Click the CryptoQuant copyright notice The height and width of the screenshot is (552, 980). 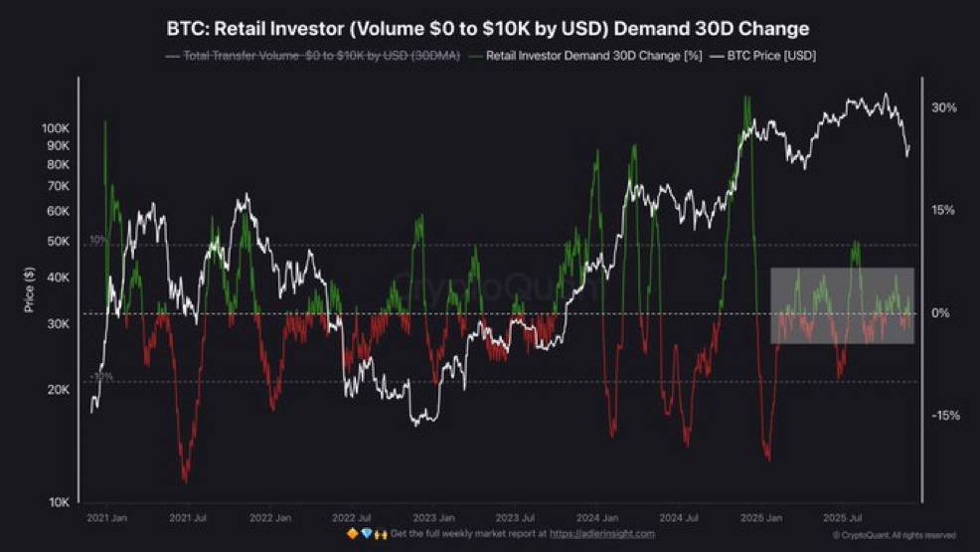[894, 535]
